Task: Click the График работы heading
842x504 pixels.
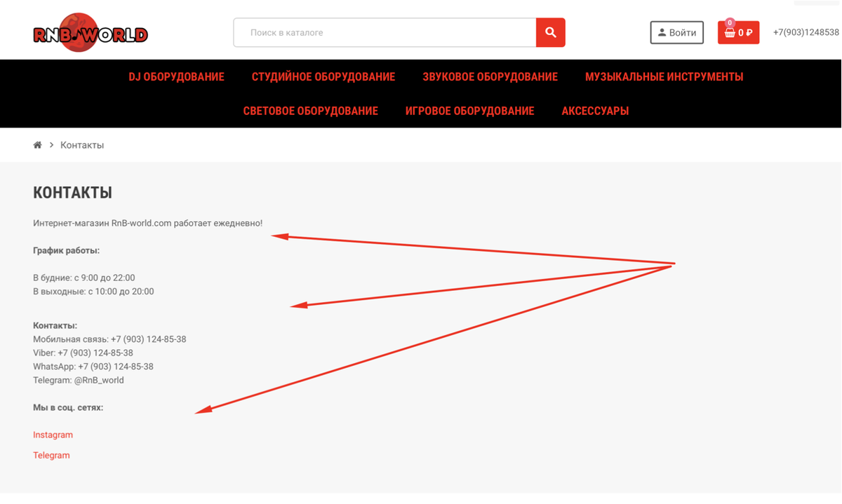Action: click(x=66, y=250)
